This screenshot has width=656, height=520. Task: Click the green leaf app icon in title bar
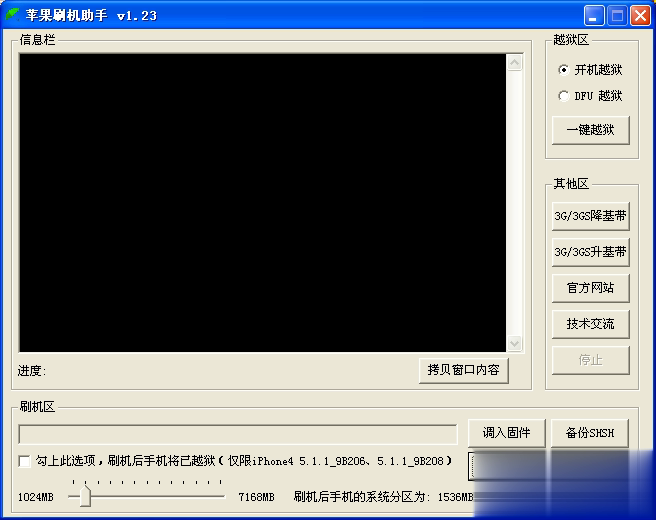[x=13, y=15]
